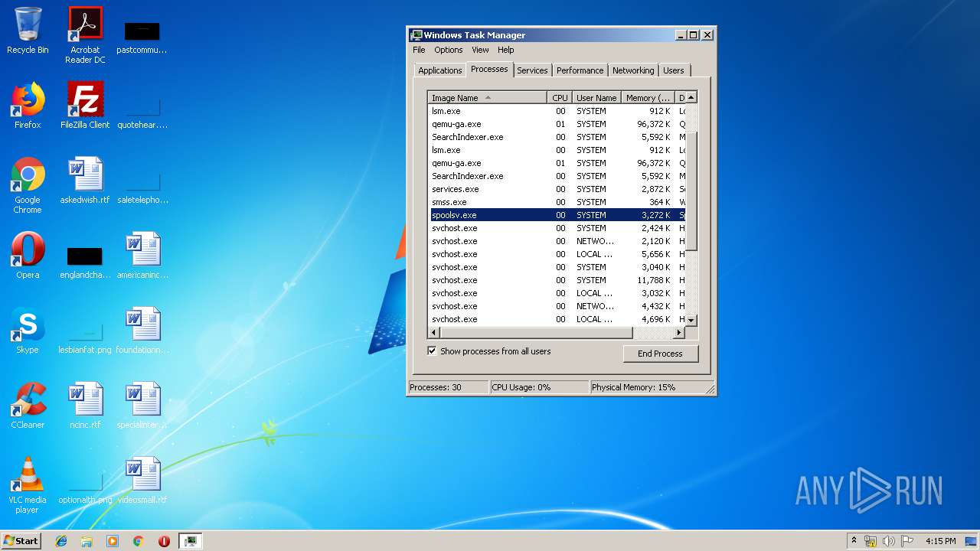Select the svchost.exe row using 2,120 K
The image size is (980, 551).
[x=557, y=241]
